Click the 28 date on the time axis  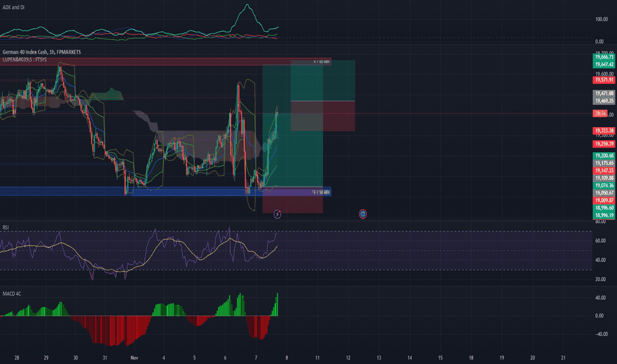tap(17, 358)
